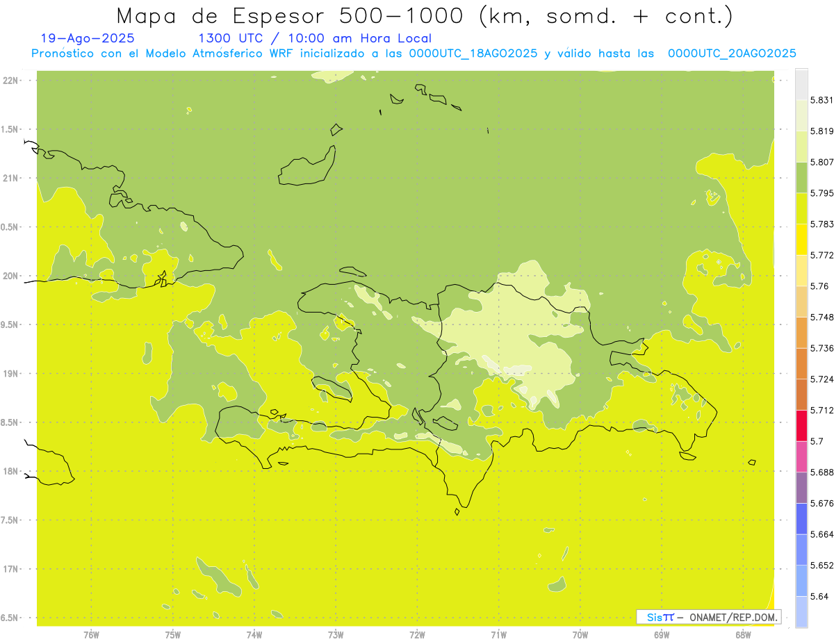Viewport: 834px width, 644px height.
Task: Click the time text '1300 UTC / 10:00 am Hora Local'
Action: coord(315,38)
